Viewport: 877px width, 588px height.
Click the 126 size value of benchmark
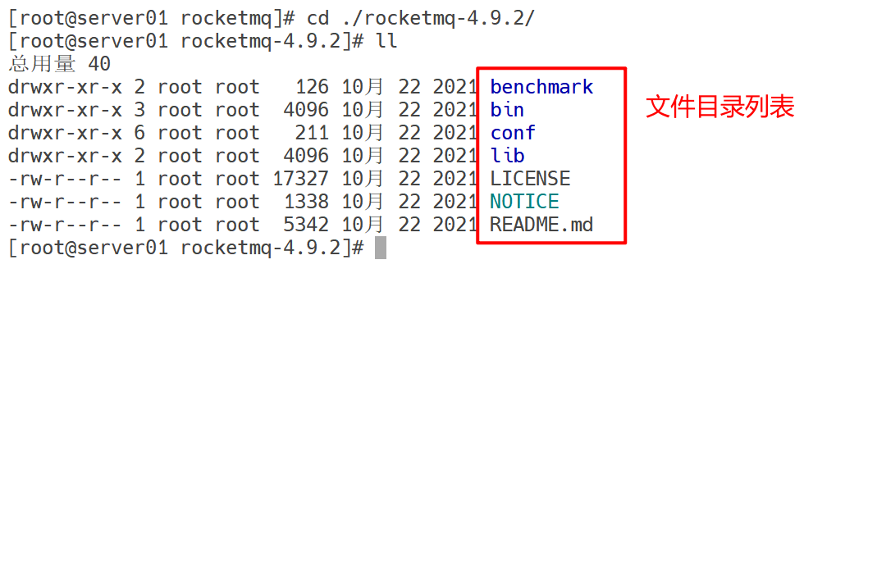click(x=312, y=87)
